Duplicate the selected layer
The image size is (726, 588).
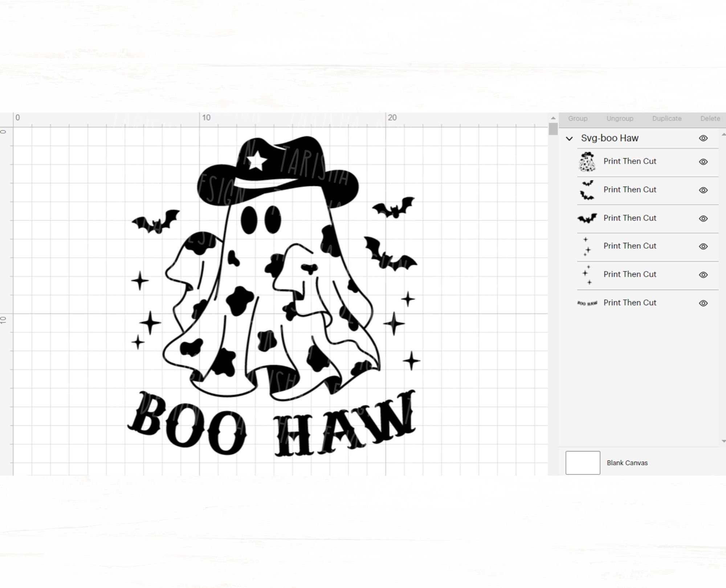[667, 118]
